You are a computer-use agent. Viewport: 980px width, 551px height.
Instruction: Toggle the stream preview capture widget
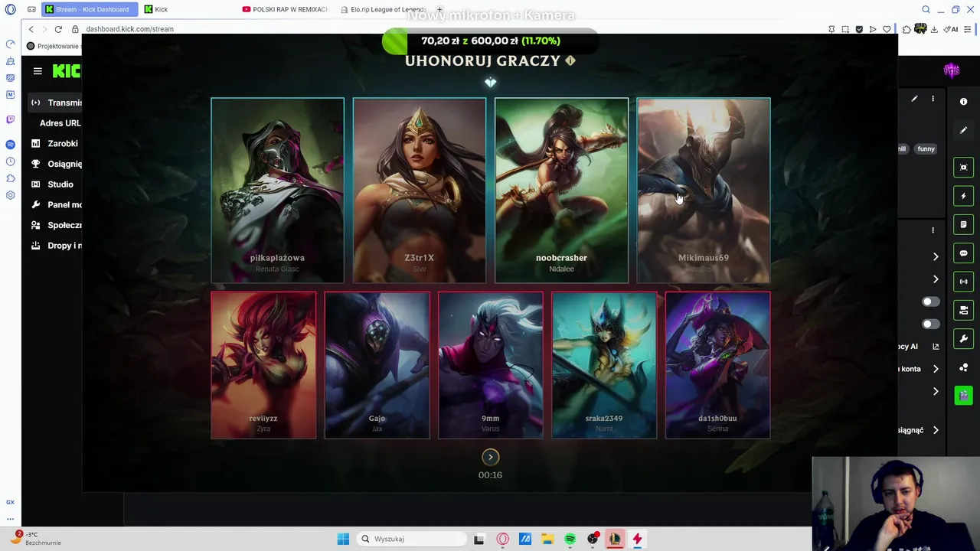[964, 167]
